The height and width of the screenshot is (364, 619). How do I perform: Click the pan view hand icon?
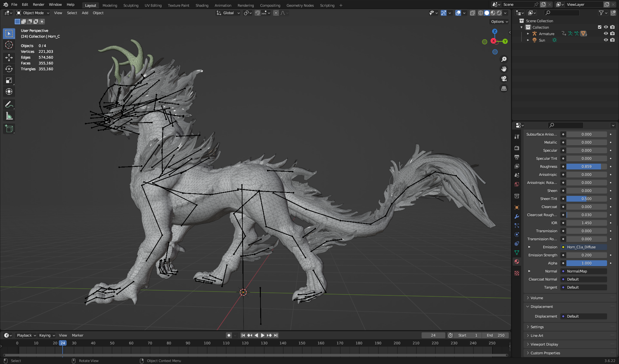(x=504, y=69)
